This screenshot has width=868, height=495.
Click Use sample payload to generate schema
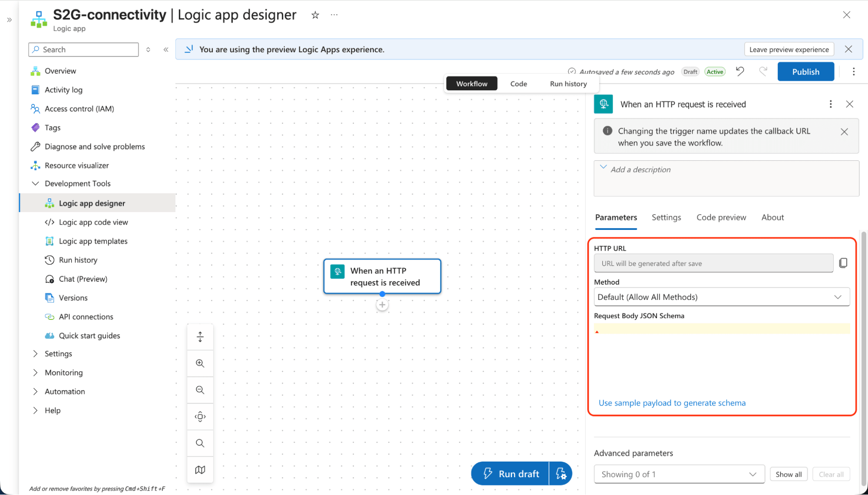point(672,403)
